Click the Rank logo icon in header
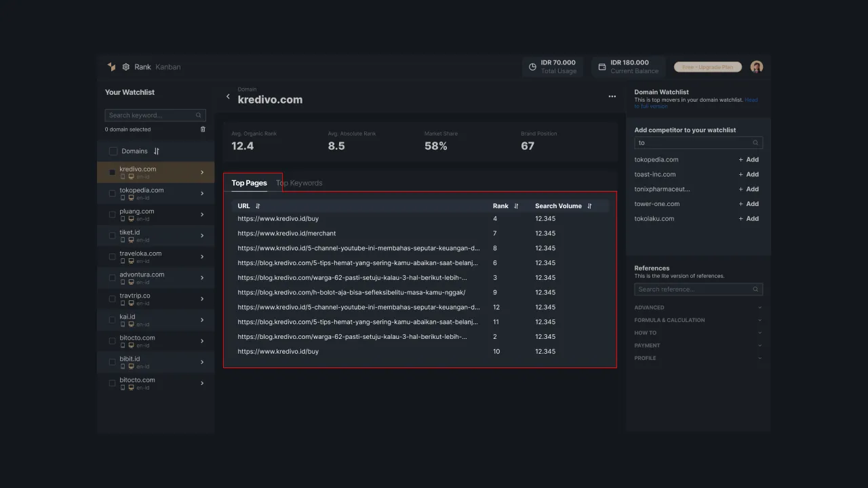The image size is (868, 488). click(x=111, y=66)
